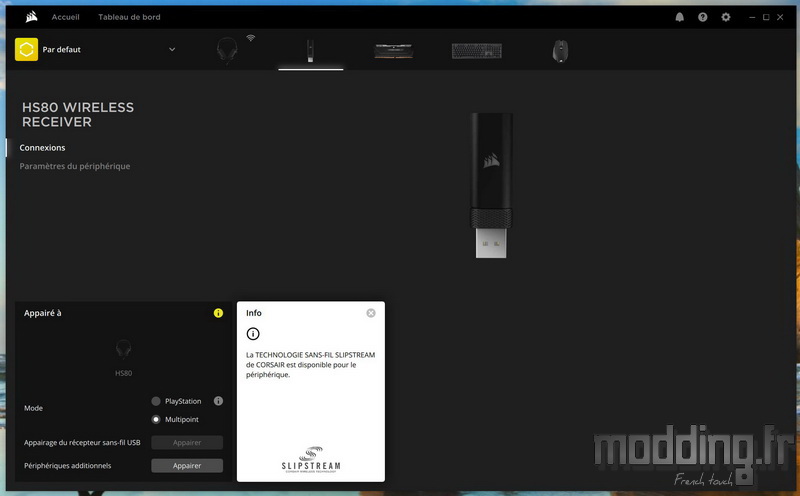Open the notifications bell
The image size is (800, 496).
pos(680,17)
